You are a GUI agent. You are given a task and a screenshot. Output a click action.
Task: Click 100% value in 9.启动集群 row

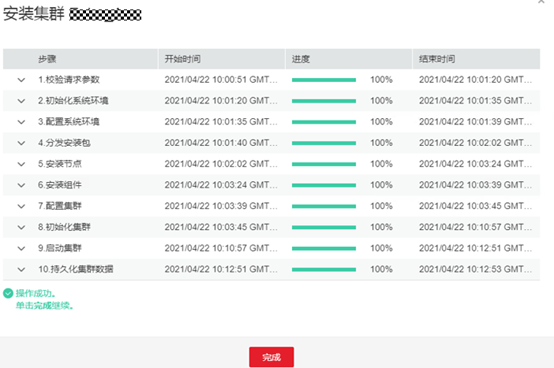click(381, 248)
